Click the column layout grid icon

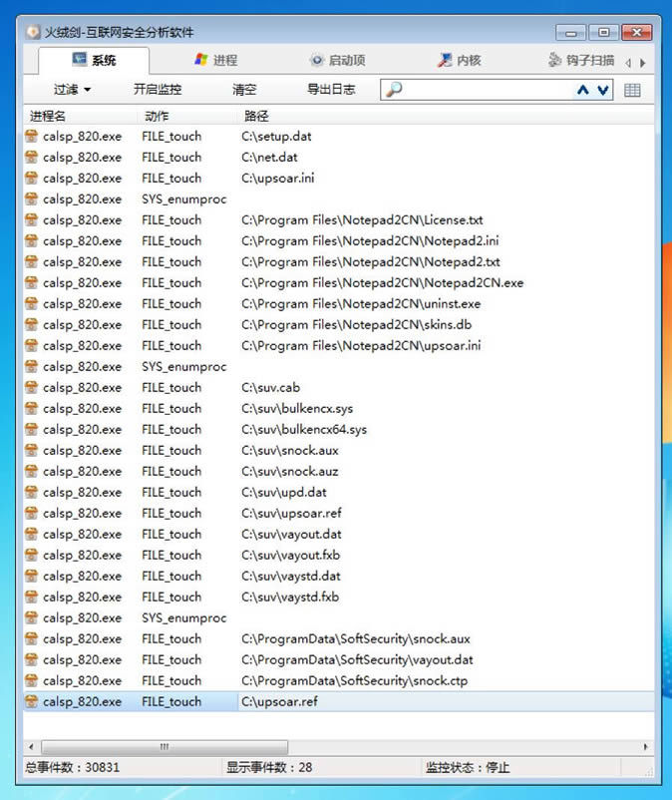pos(632,91)
